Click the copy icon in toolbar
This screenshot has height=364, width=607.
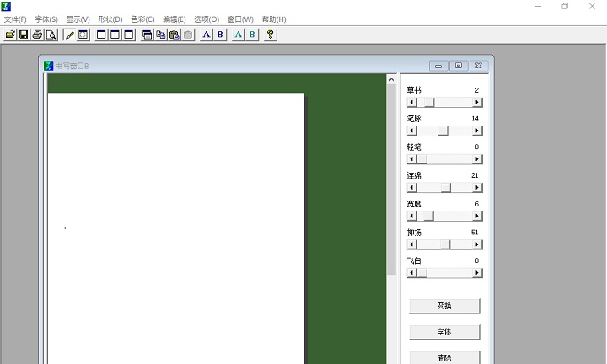(x=160, y=35)
